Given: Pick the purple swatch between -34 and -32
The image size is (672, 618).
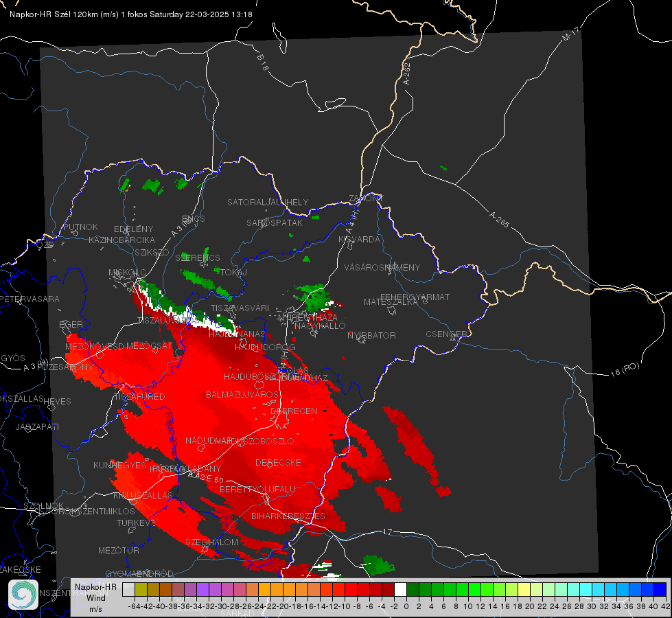Looking at the screenshot, I should 202,589.
